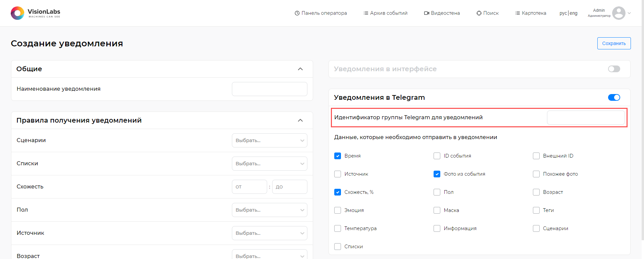This screenshot has width=644, height=259.
Task: Check the Температура checkbox
Action: pyautogui.click(x=338, y=228)
